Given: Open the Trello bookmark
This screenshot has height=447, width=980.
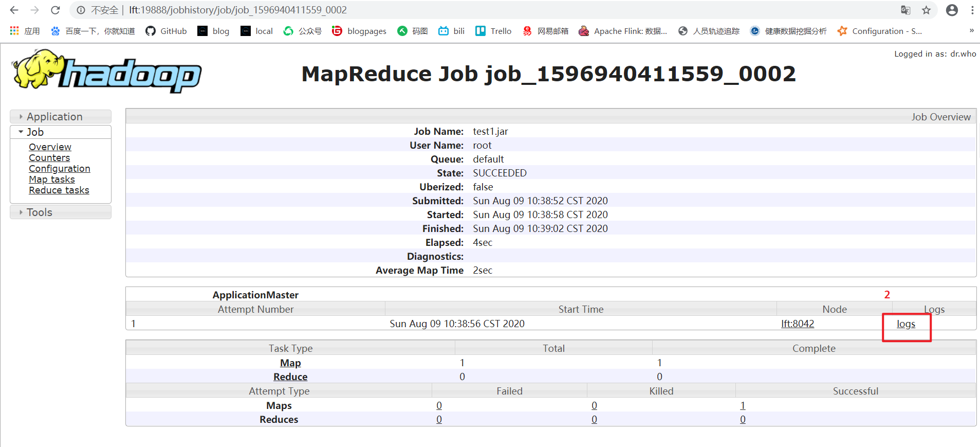Looking at the screenshot, I should (493, 31).
